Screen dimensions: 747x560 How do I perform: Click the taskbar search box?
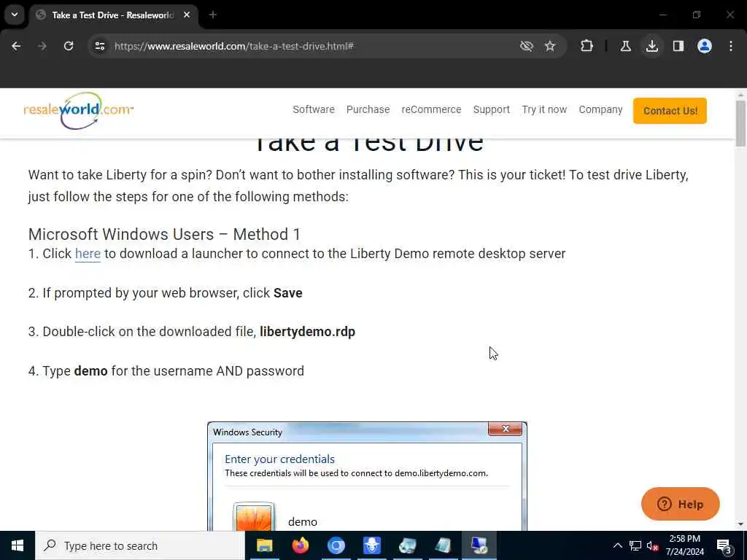(140, 545)
